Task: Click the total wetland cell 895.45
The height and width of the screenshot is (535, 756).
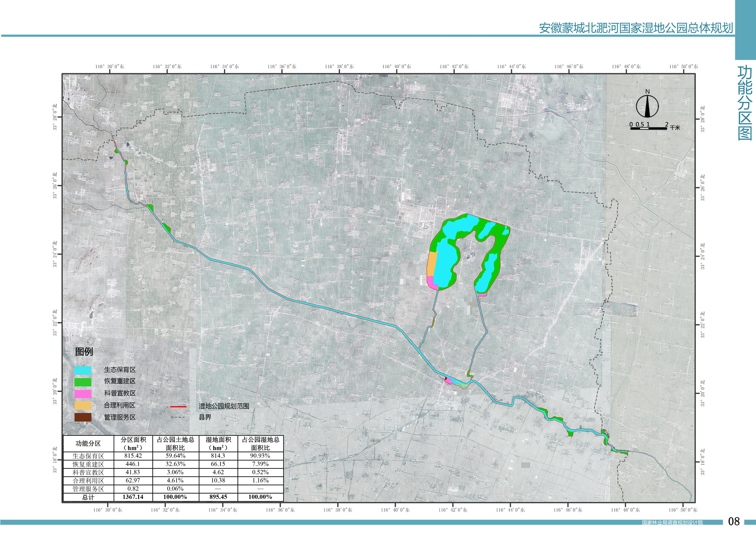Action: (218, 497)
